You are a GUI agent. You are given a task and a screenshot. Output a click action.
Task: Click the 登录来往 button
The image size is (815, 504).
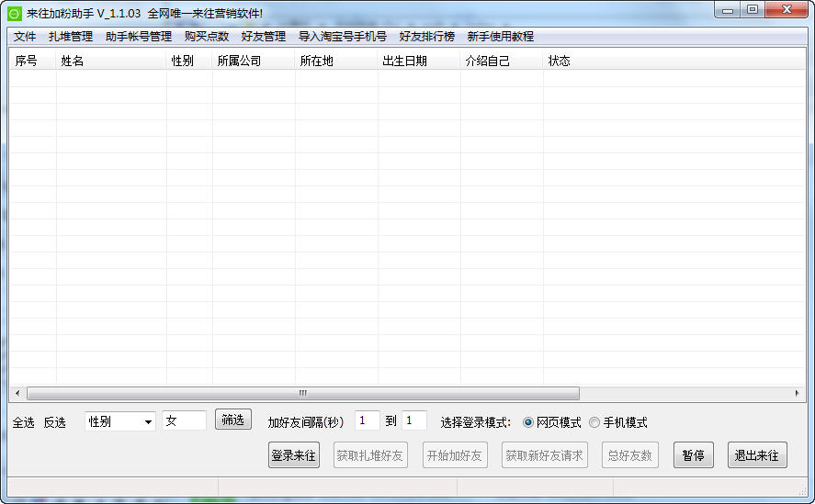coord(294,455)
